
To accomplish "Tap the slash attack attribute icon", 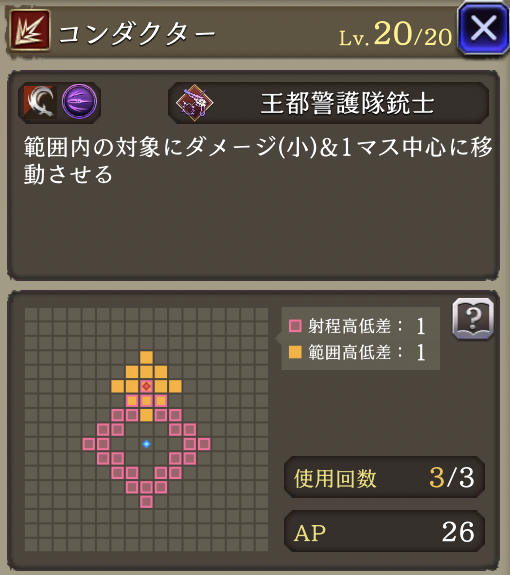I will pos(40,102).
